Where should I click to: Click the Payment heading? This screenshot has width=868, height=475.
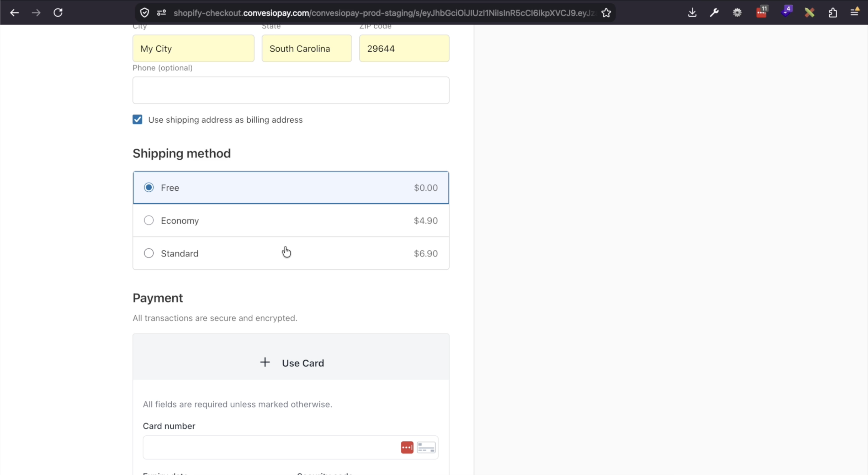click(158, 298)
